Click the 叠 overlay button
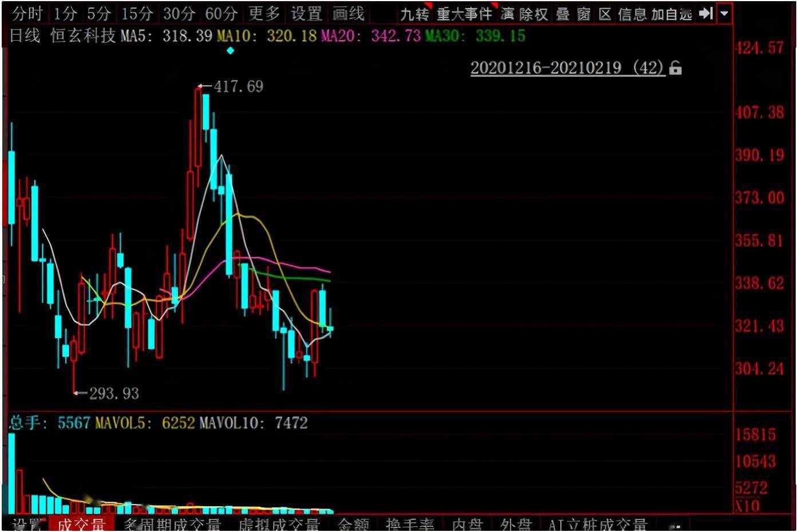The width and height of the screenshot is (798, 532). (x=563, y=14)
